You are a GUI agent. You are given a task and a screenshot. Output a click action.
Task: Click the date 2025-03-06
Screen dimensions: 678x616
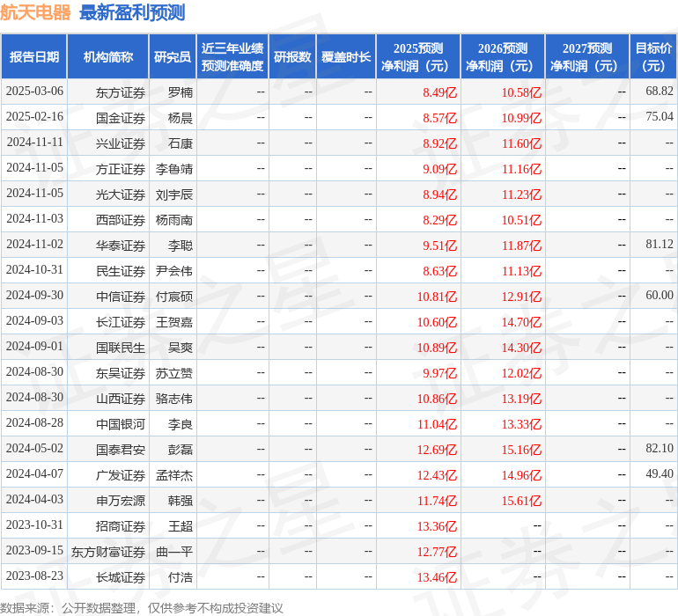point(34,91)
